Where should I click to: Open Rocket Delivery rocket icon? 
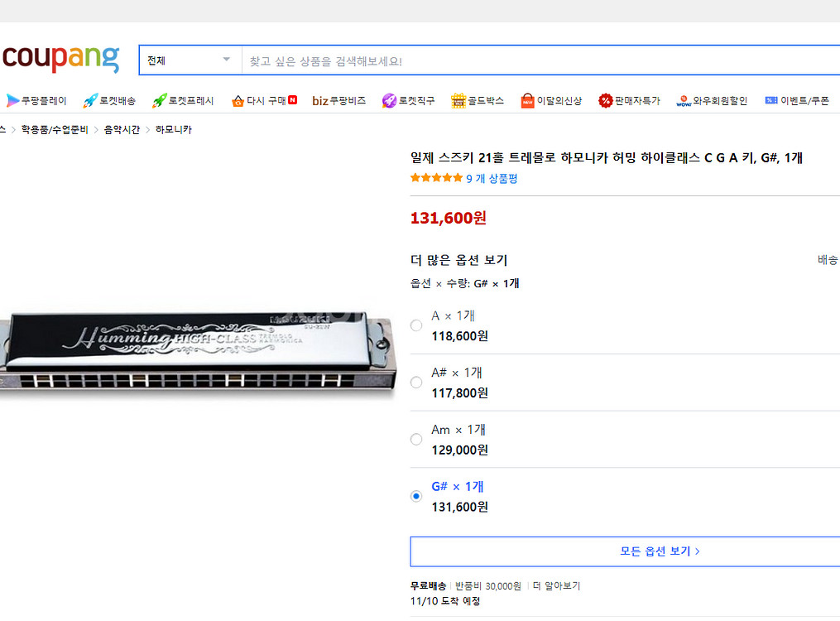[90, 101]
